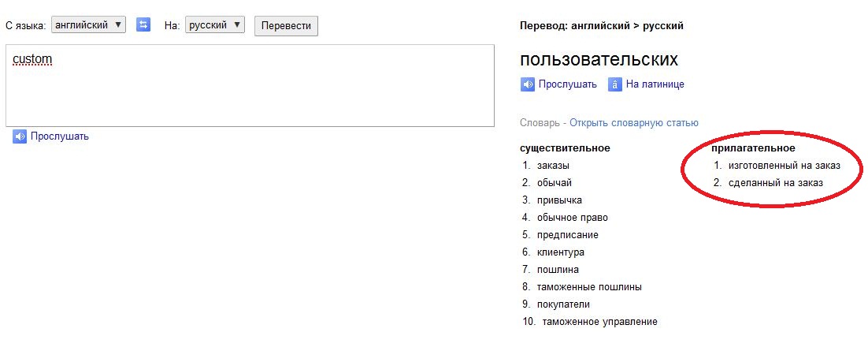Image resolution: width=868 pixels, height=351 pixels.
Task: Click the Latin transliteration 'á' icon
Action: click(615, 84)
